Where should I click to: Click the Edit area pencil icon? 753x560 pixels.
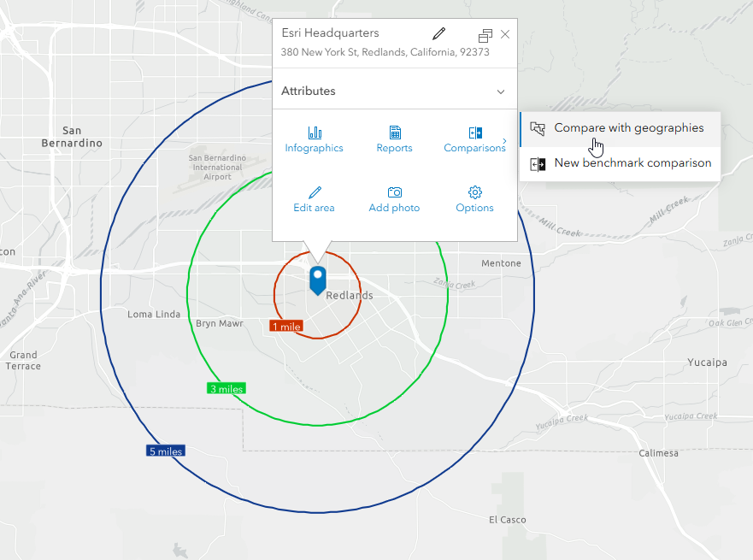point(315,192)
